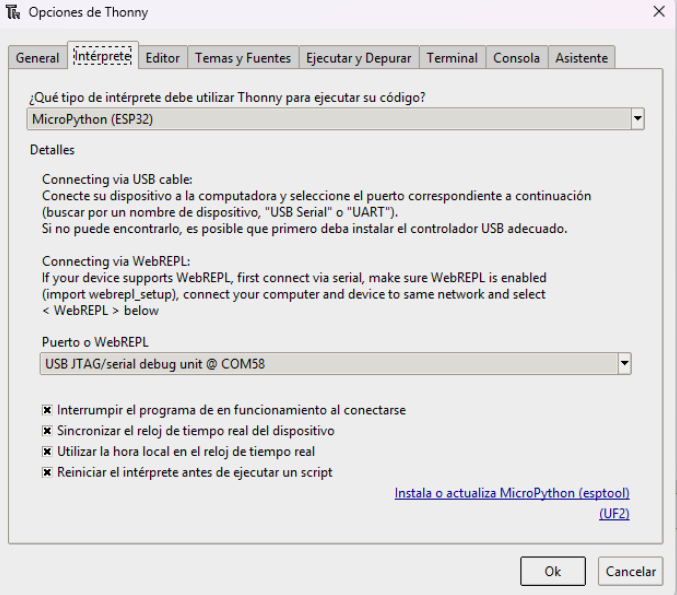Switch to the Terminal tab
This screenshot has width=677, height=595.
click(452, 57)
